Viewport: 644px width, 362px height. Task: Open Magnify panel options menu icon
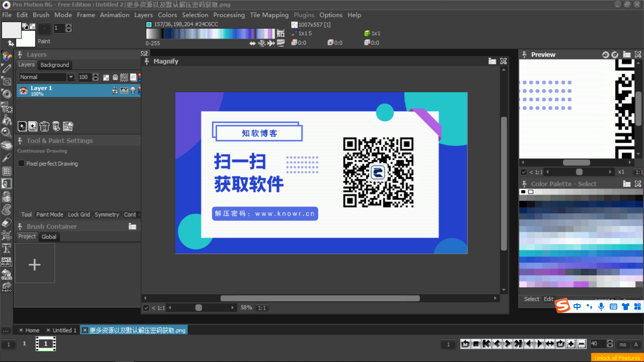(x=492, y=61)
